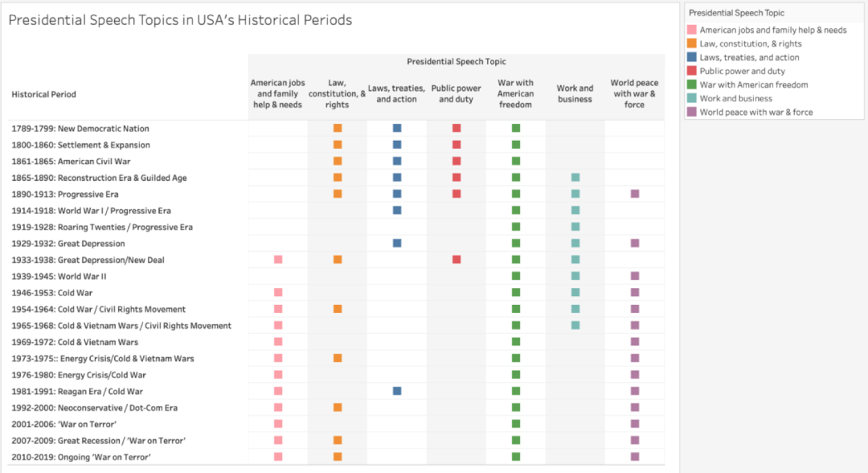This screenshot has width=868, height=473.
Task: Click the purple mark in the 1890-1913 Progressive Era row
Action: 635,194
